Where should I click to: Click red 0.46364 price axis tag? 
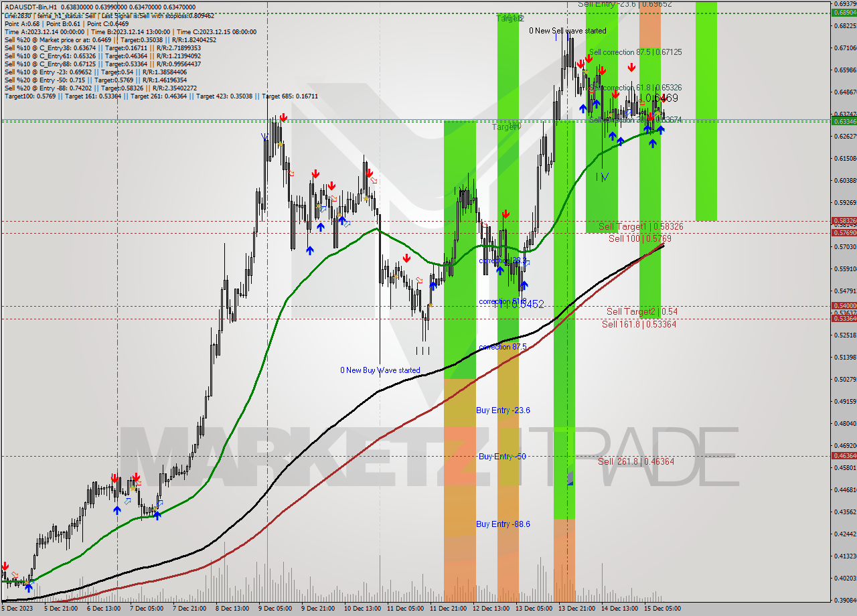pos(844,455)
